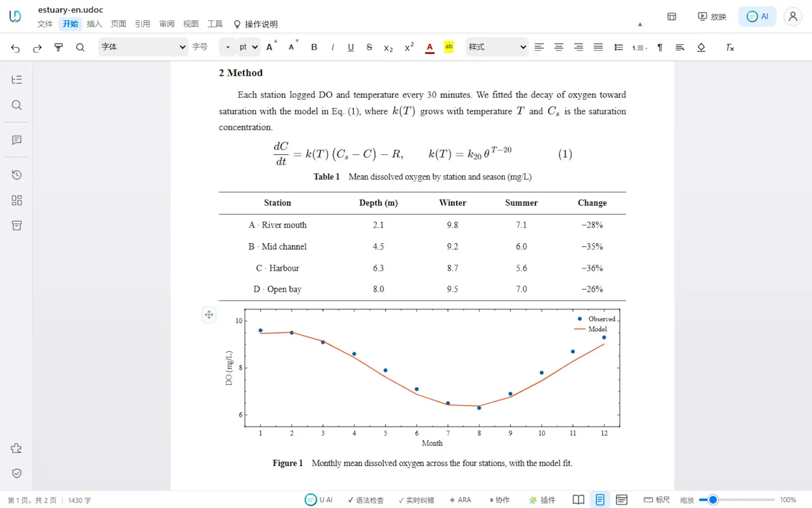Screen dimensions: 812x508
Task: Open the 样式 styles dropdown
Action: tap(497, 47)
